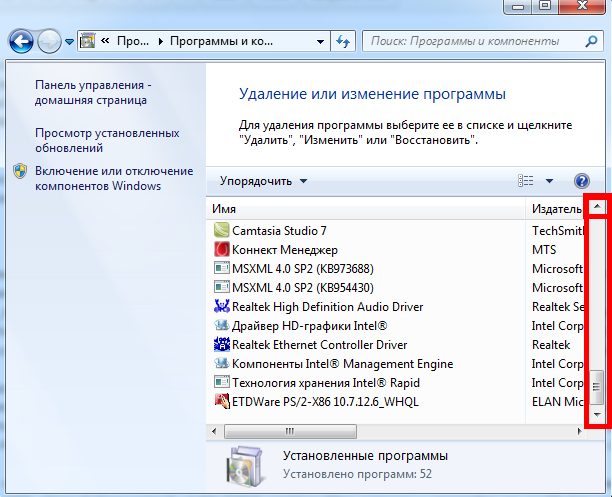Viewport: 612px width, 497px height.
Task: Sort by the 'Имя' column header
Action: click(x=365, y=209)
